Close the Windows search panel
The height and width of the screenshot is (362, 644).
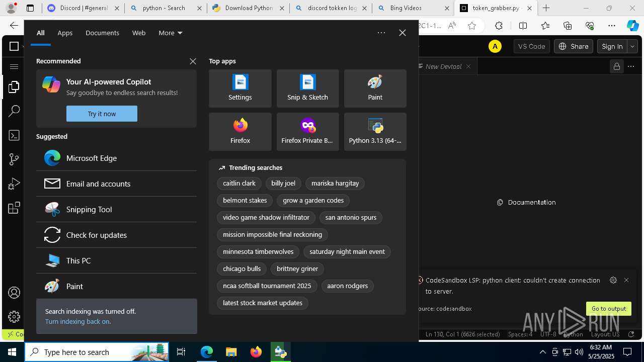pyautogui.click(x=402, y=33)
